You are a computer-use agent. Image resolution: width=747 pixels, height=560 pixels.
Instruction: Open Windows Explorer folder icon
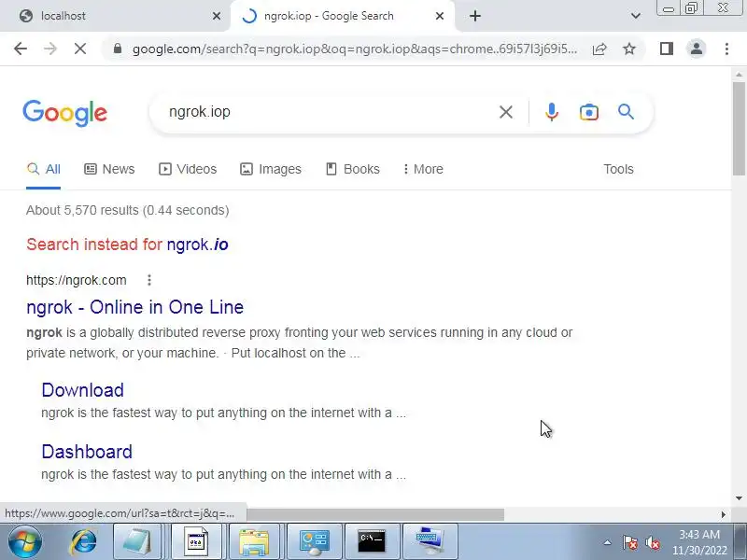click(x=254, y=542)
